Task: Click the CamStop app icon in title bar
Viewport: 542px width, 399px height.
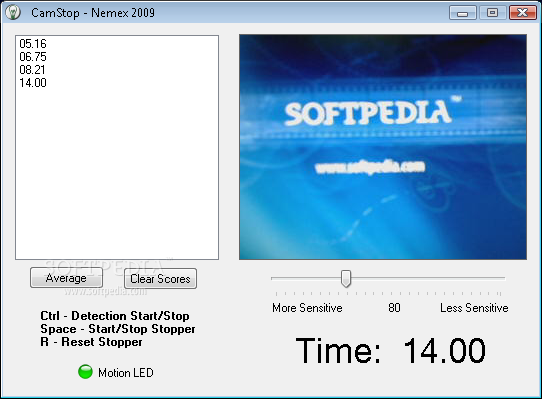Action: pyautogui.click(x=13, y=13)
